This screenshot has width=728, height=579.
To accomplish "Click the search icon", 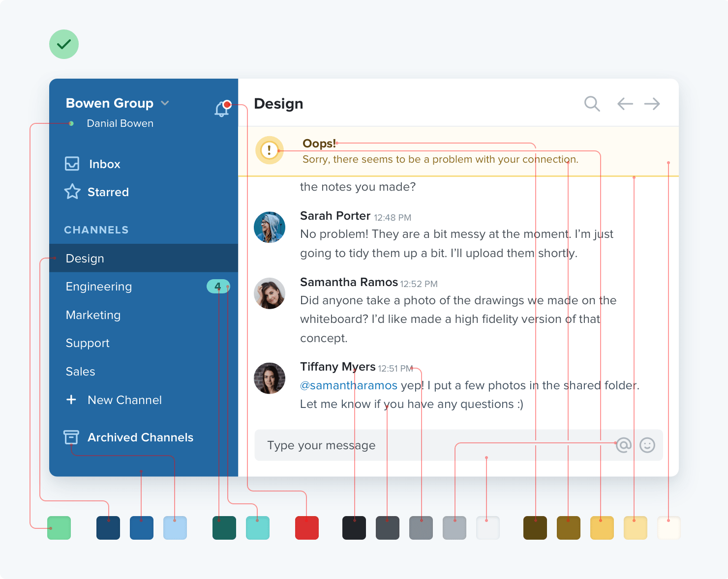I will click(592, 104).
